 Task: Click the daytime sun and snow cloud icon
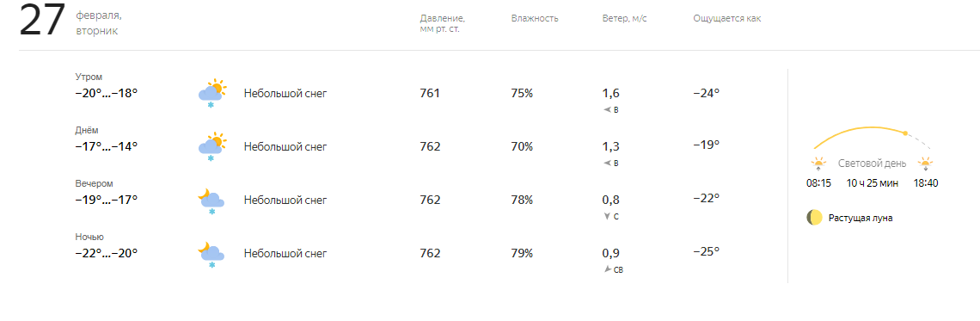coord(211,147)
